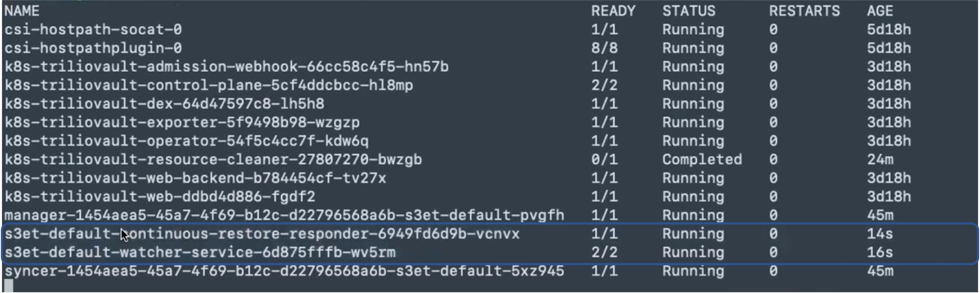Click the Completed status text
980x293 pixels.
(x=702, y=160)
